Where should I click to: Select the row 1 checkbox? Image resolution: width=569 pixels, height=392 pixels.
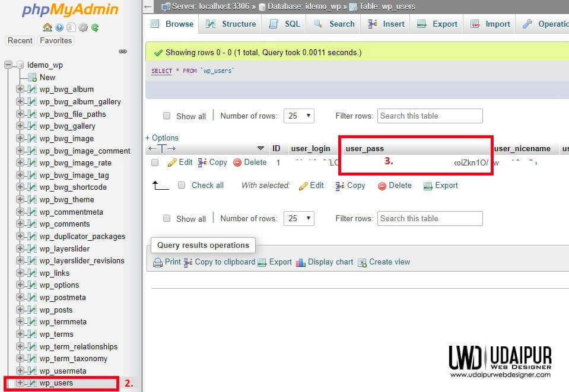pyautogui.click(x=155, y=162)
